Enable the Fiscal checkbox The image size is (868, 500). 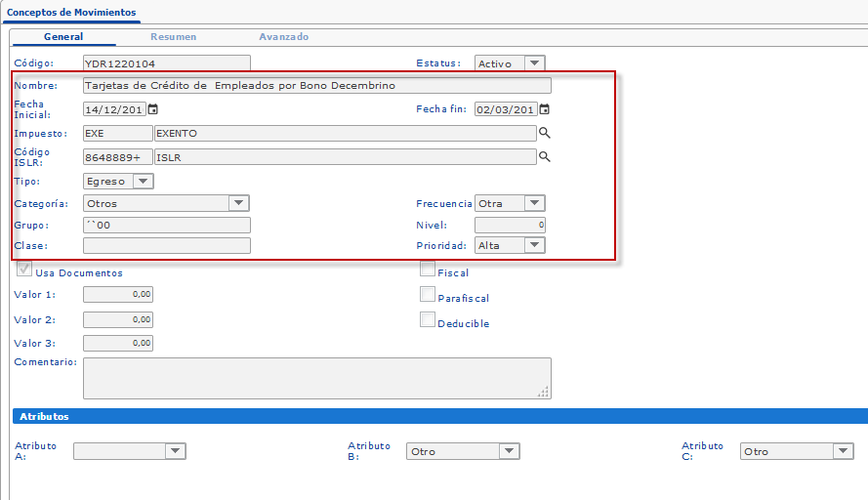[428, 270]
